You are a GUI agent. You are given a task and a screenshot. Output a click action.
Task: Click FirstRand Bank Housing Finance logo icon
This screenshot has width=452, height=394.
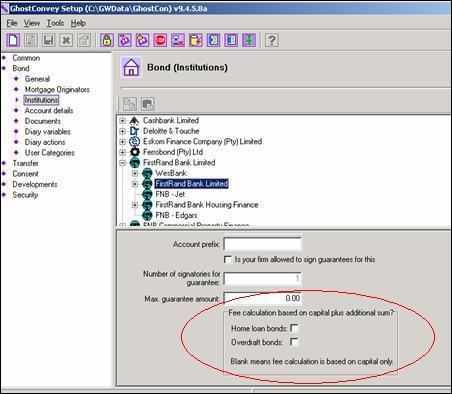pos(147,205)
